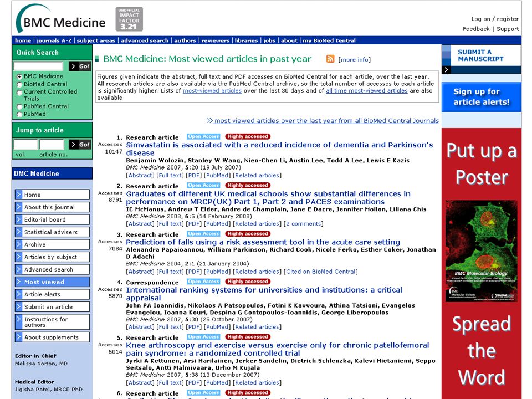Open authors in top navigation
Screen dimensions: 532x399
click(185, 40)
